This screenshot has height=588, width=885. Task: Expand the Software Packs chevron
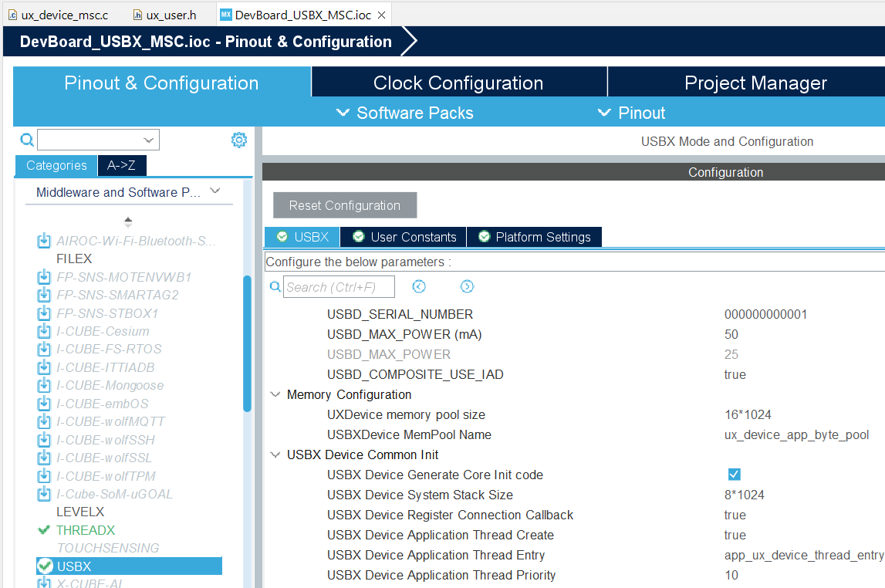[x=343, y=113]
